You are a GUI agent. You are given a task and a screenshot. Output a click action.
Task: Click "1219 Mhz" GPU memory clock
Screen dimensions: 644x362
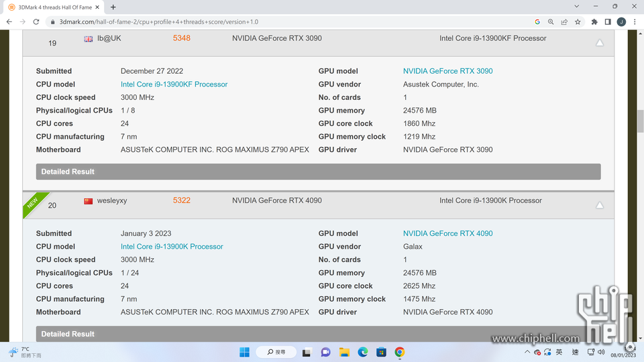(419, 137)
